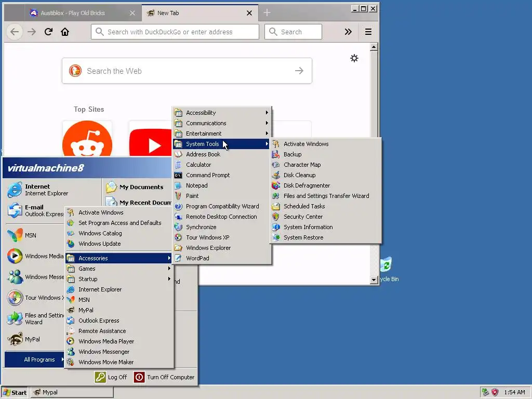Image resolution: width=532 pixels, height=399 pixels.
Task: Click the Notepad icon
Action: point(178,185)
